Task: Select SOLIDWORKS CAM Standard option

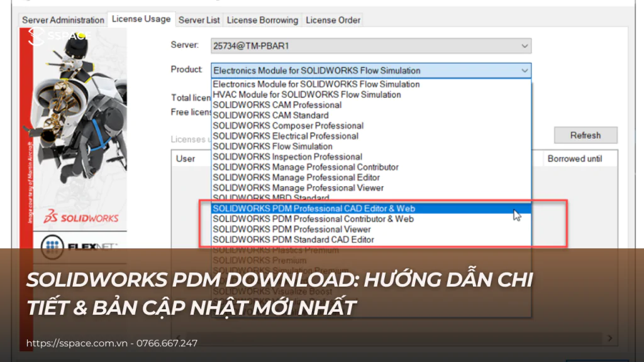Action: pyautogui.click(x=371, y=116)
